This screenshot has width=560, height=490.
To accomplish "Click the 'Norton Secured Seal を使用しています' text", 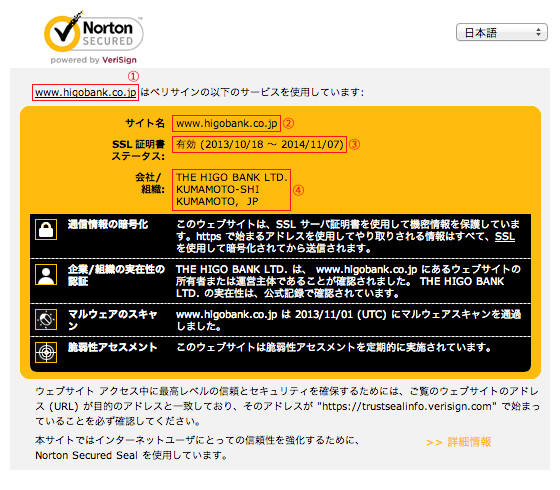I will click(131, 455).
